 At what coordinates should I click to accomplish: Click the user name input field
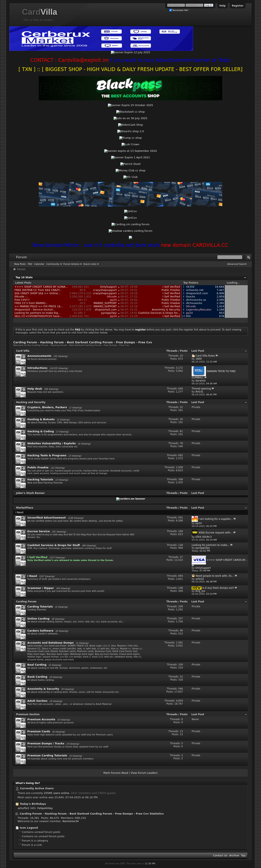click(x=176, y=5)
